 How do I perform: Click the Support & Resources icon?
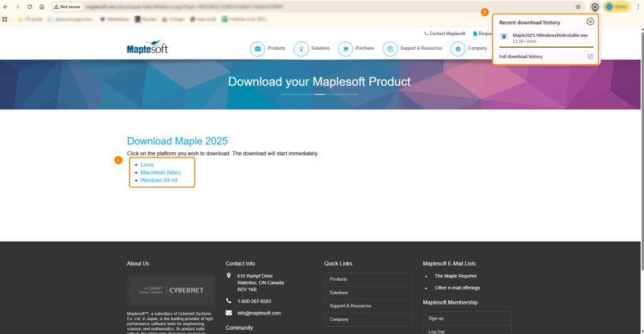[x=390, y=48]
